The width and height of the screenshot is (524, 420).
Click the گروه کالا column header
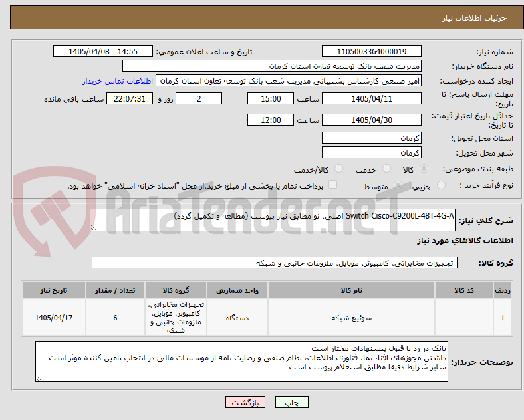[176, 290]
